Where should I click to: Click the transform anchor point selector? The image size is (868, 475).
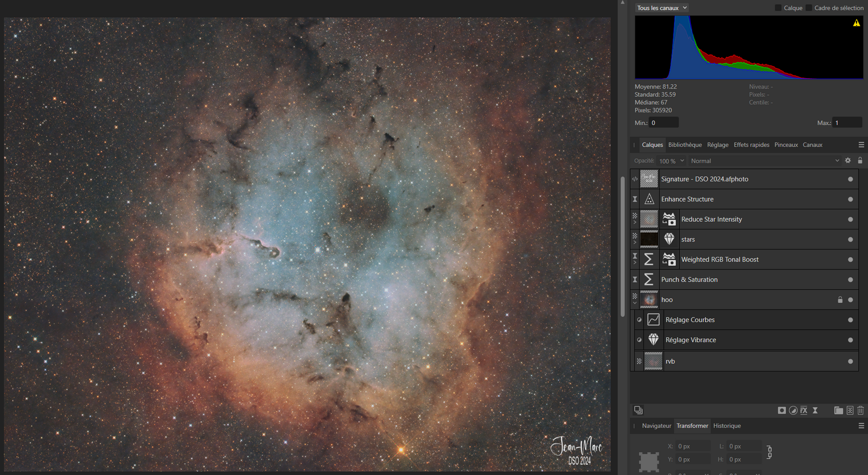(649, 462)
